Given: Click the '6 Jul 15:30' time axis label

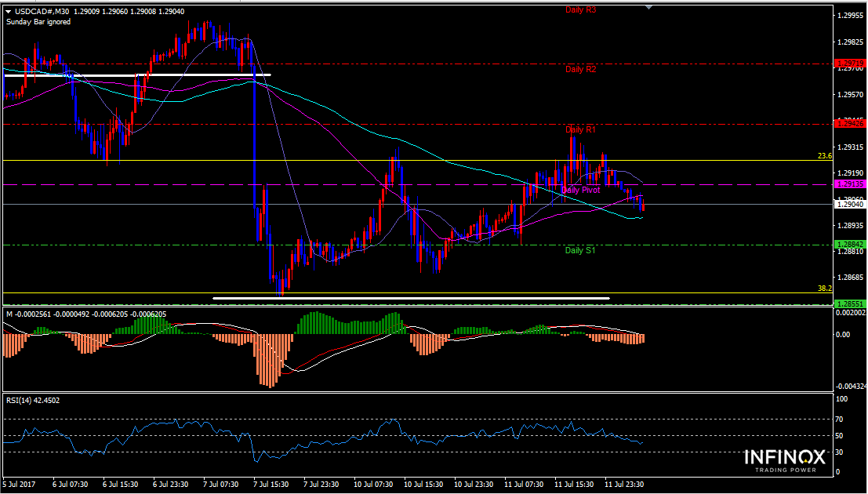Looking at the screenshot, I should tap(121, 484).
